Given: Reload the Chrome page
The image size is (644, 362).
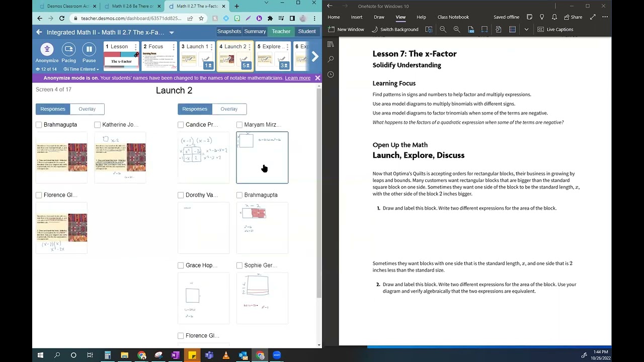Looking at the screenshot, I should click(62, 18).
